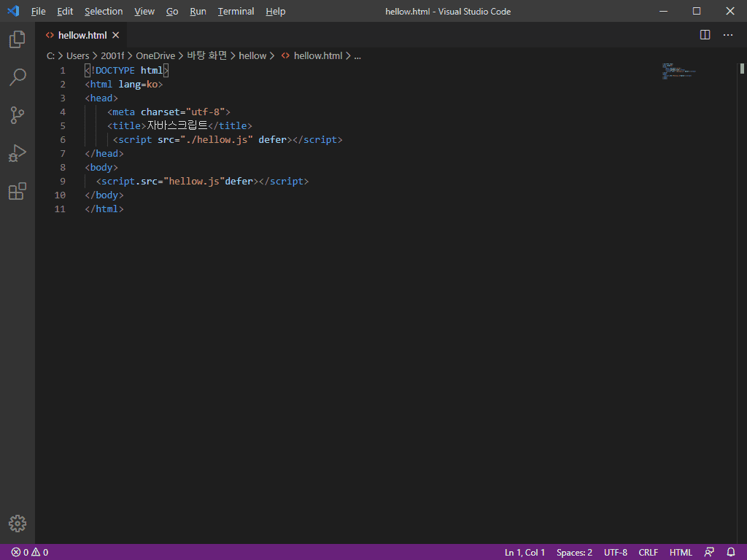Change the CRLF end of line sequence
This screenshot has width=747, height=560.
point(648,552)
